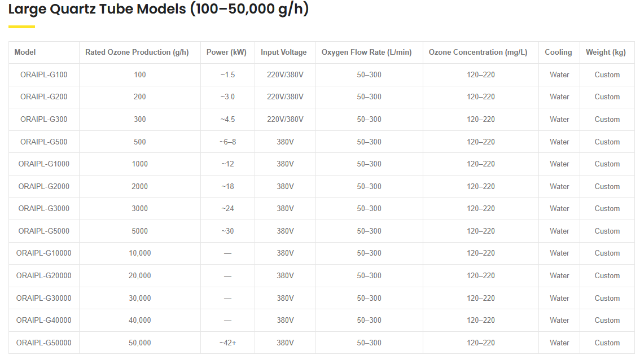The height and width of the screenshot is (364, 640).
Task: Select the ORAIPL-G50000 model cell
Action: [x=44, y=343]
